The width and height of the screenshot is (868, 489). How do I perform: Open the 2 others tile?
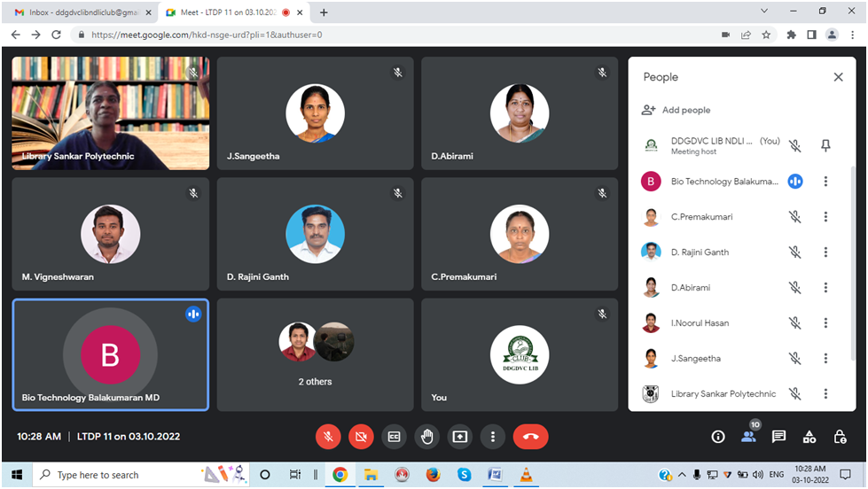(x=315, y=354)
